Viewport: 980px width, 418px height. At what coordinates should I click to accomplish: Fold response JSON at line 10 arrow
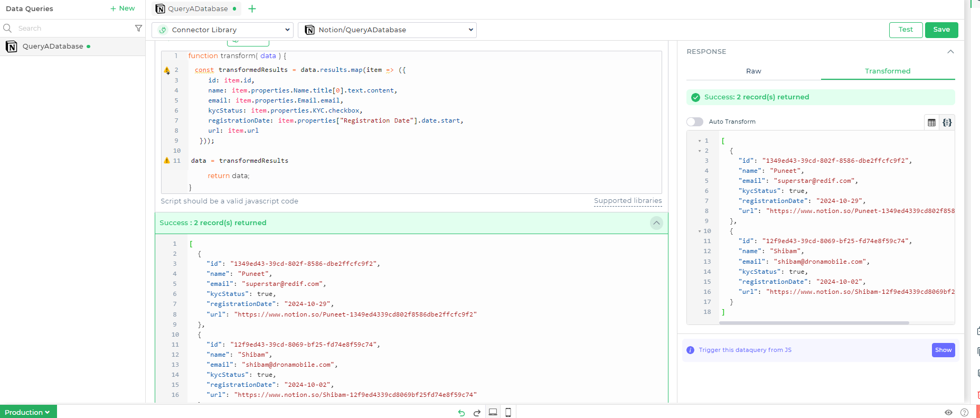(x=700, y=231)
